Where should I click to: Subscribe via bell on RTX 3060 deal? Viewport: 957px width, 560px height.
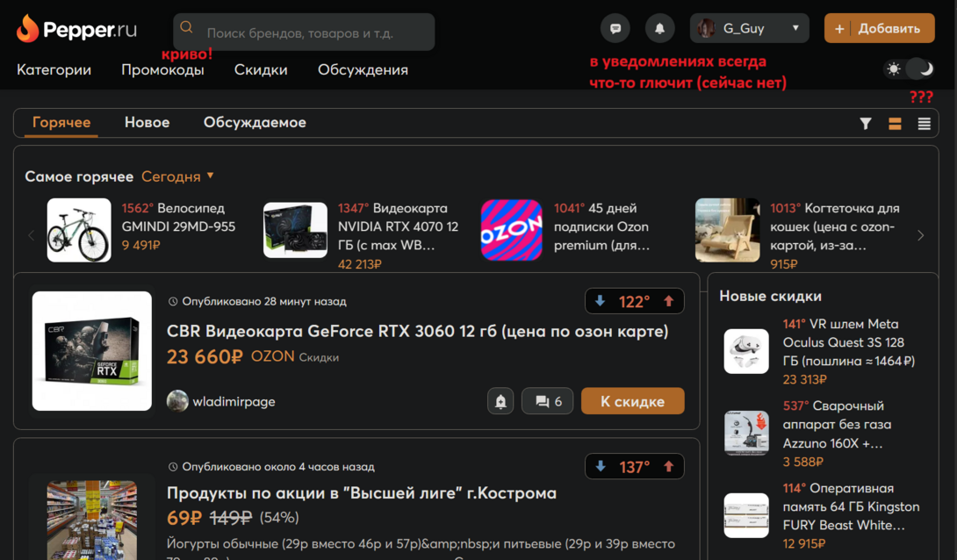point(500,401)
